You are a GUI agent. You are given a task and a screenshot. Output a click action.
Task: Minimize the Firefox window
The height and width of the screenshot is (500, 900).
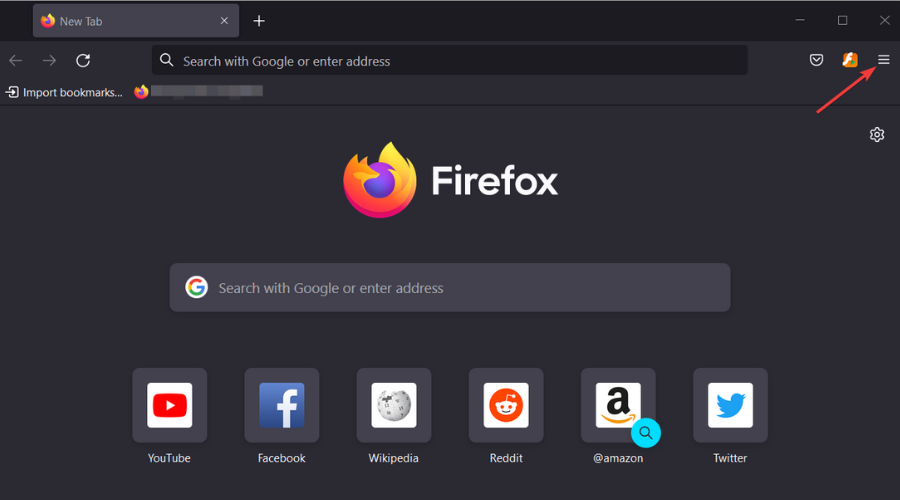(800, 20)
